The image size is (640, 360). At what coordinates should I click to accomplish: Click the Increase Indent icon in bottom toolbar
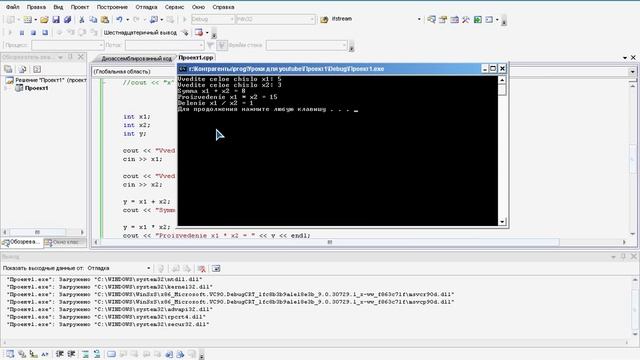[x=71, y=354]
